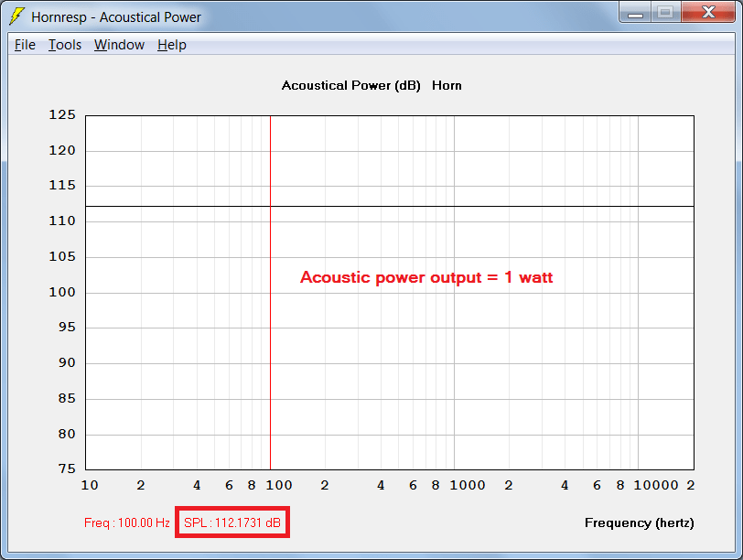
Task: Open the File menu
Action: click(25, 45)
